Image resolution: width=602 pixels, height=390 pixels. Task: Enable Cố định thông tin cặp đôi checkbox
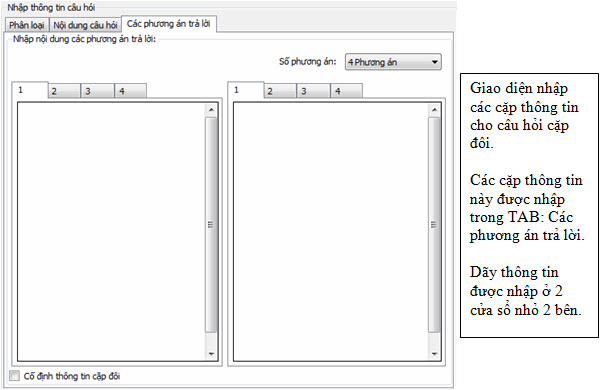pos(14,375)
